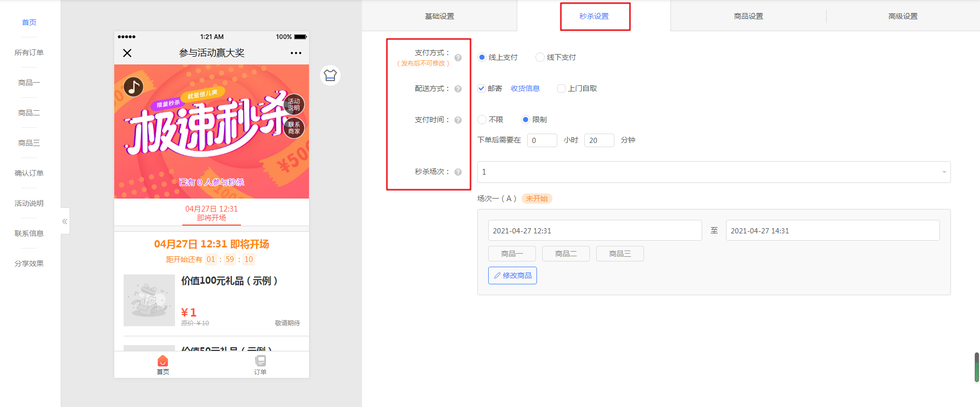Switch to the 秒杀设置 tab

coord(594,16)
